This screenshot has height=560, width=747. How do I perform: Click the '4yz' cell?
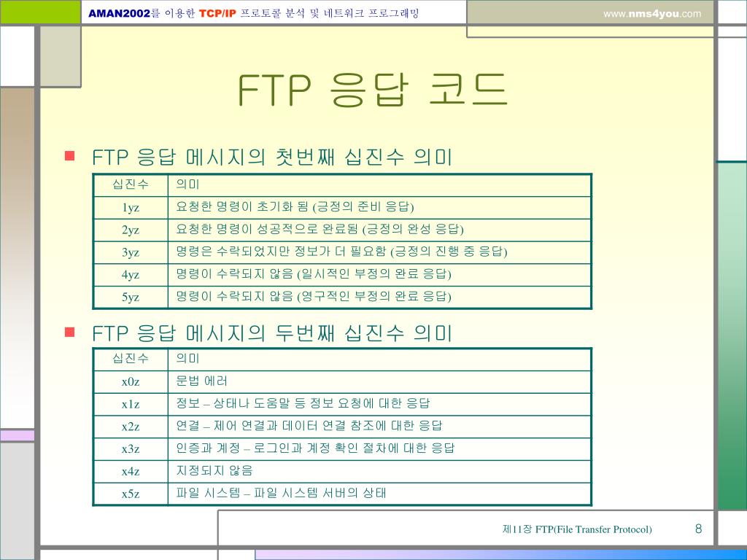(x=131, y=275)
